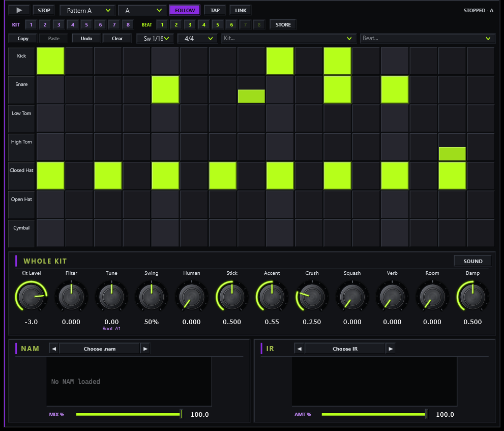Image resolution: width=504 pixels, height=431 pixels.
Task: Click the Accent knob
Action: click(272, 296)
